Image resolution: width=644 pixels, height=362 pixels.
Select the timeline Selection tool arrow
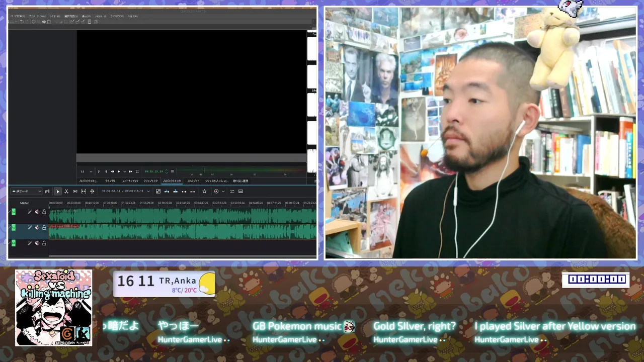(58, 192)
